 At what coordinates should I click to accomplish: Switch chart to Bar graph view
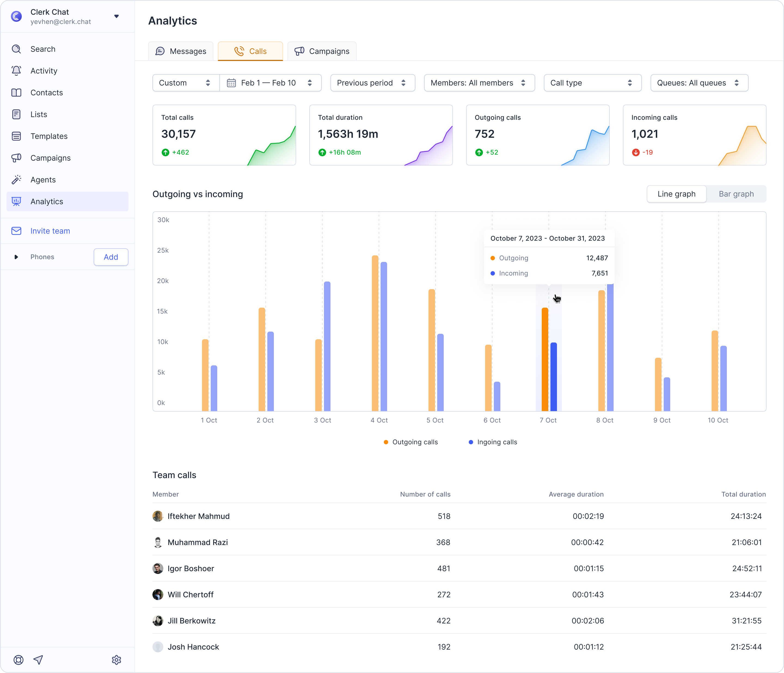click(736, 194)
